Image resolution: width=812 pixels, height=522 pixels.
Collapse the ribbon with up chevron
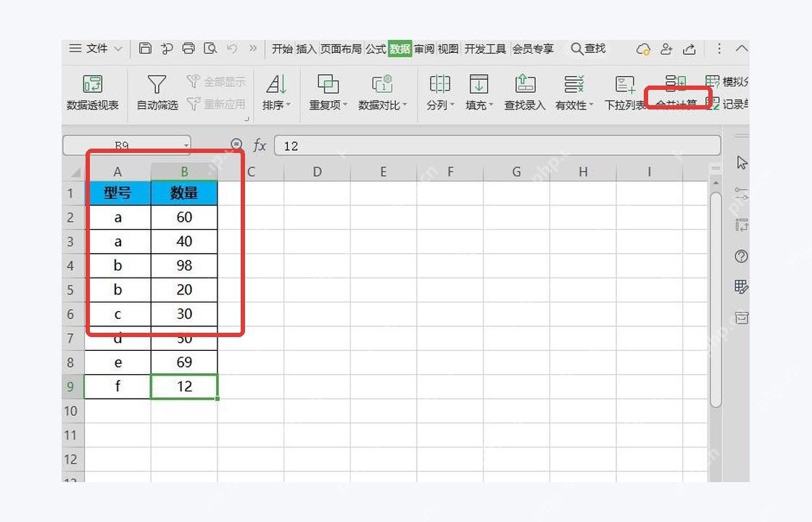point(742,49)
